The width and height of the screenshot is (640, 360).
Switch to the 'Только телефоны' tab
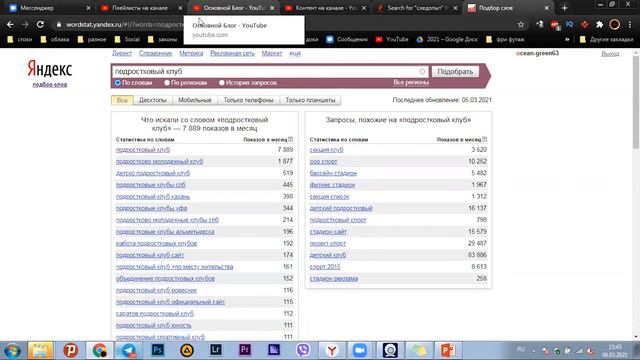pos(248,100)
